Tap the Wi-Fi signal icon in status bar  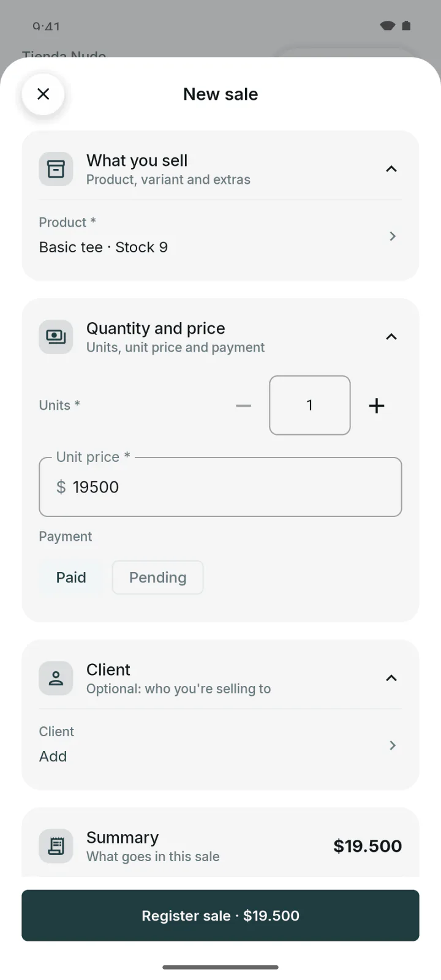point(387,26)
